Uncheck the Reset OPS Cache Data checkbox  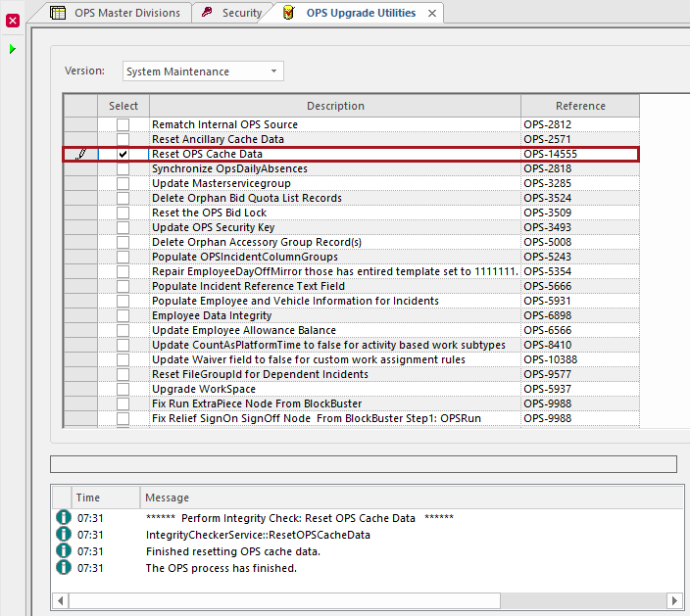click(x=123, y=155)
